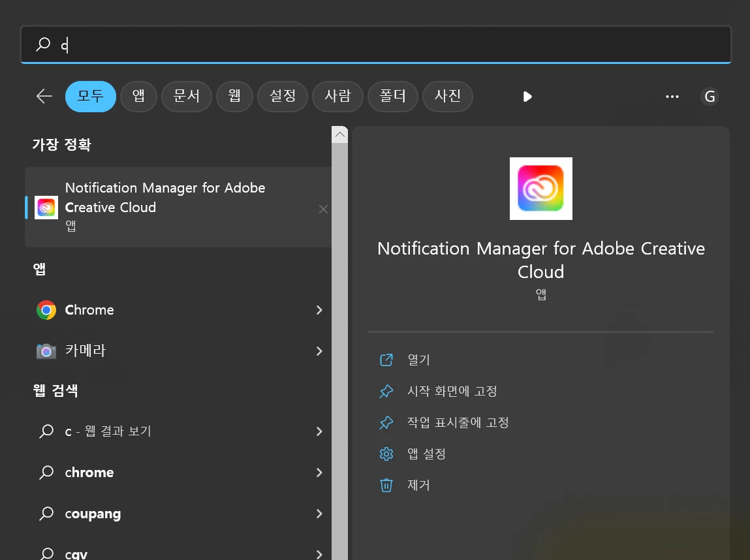Screen dimensions: 750x560
Task: Go back with the left arrow button
Action: (44, 96)
